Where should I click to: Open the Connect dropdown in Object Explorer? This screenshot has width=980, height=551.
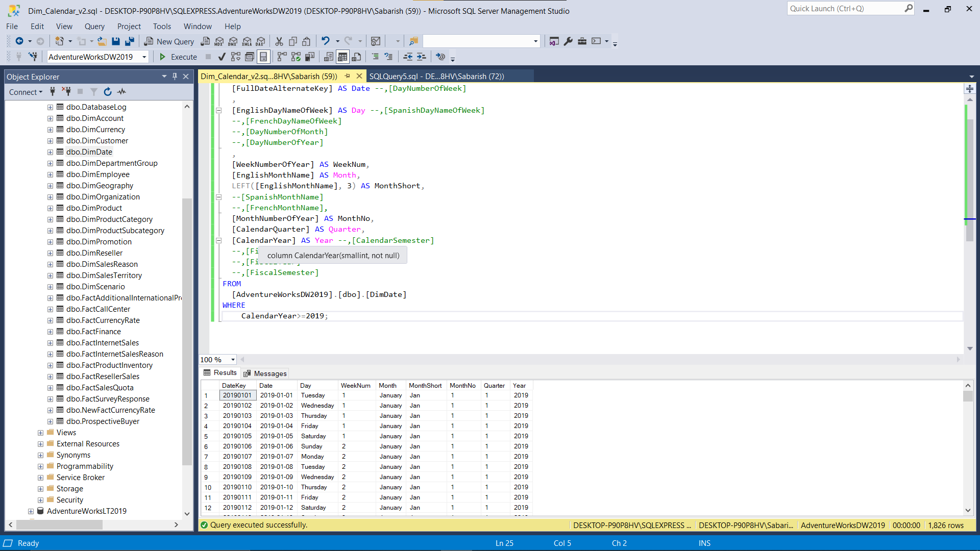[26, 92]
